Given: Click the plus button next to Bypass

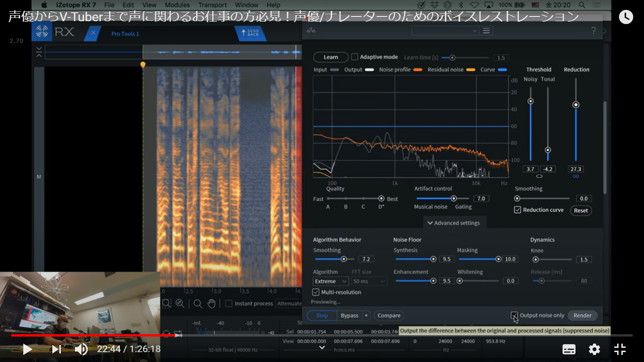Looking at the screenshot, I should pyautogui.click(x=366, y=315).
